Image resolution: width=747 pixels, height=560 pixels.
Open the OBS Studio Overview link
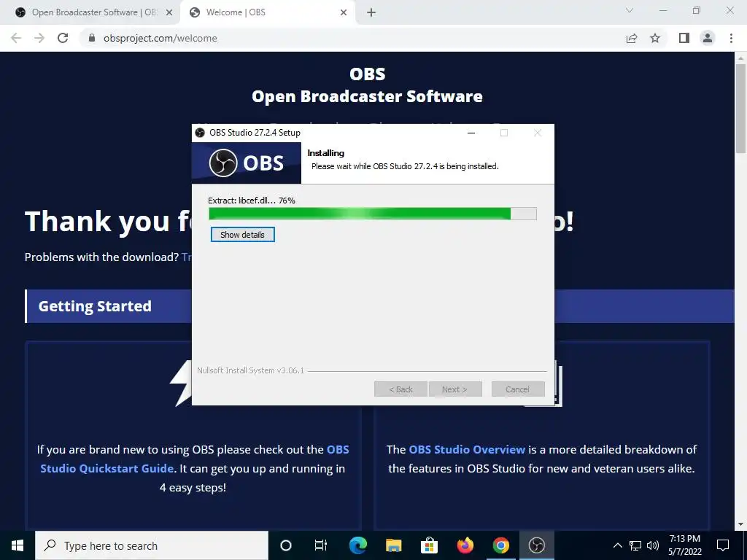pyautogui.click(x=467, y=449)
